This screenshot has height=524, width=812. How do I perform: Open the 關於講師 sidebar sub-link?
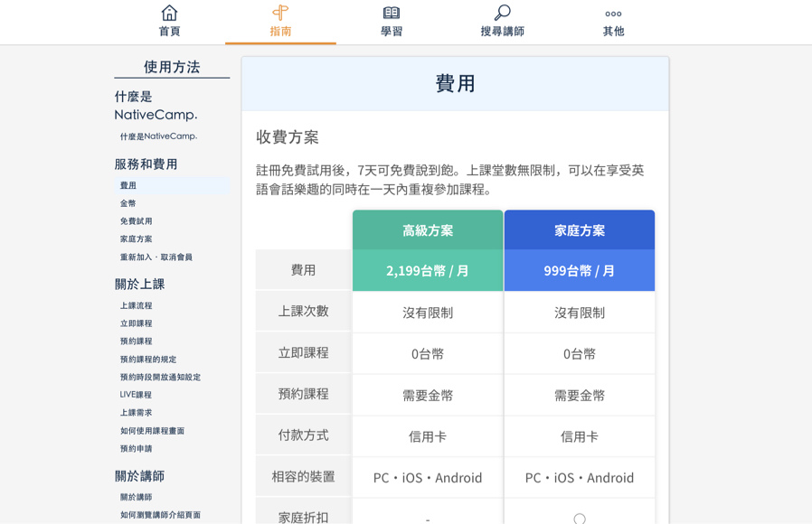coord(137,497)
